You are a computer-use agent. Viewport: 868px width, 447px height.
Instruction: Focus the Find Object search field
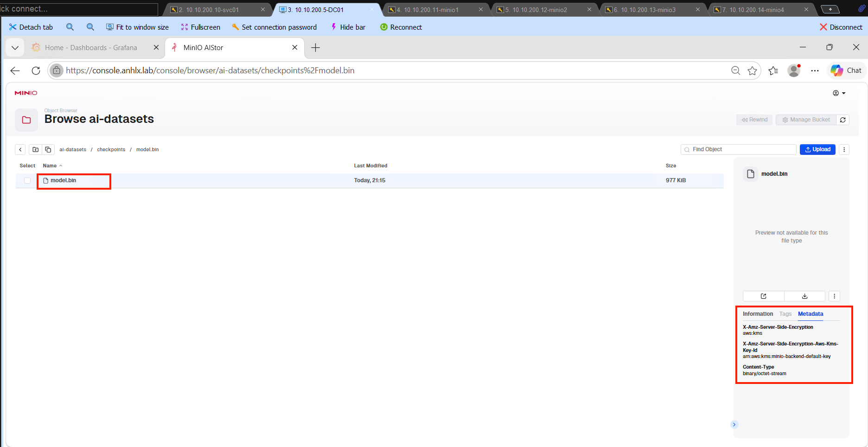tap(739, 149)
